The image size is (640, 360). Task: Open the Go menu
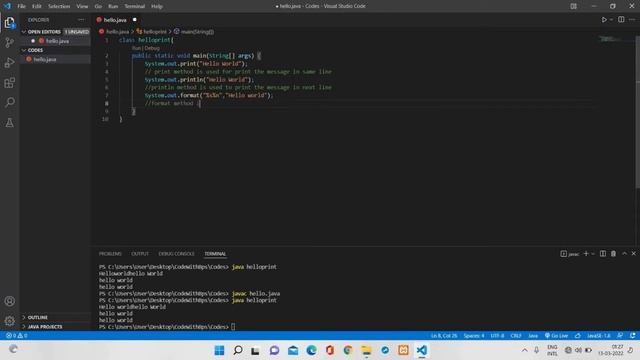[98, 6]
